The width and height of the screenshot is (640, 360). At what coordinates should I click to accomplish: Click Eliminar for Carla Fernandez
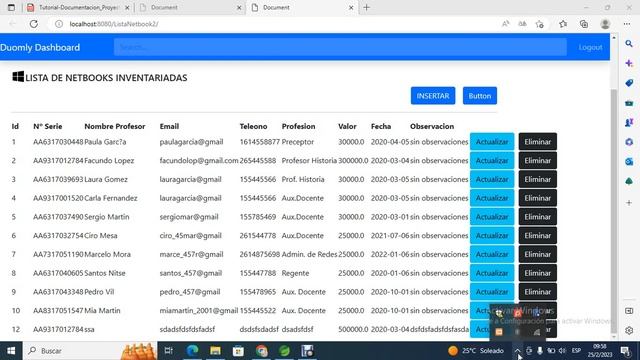pos(538,198)
